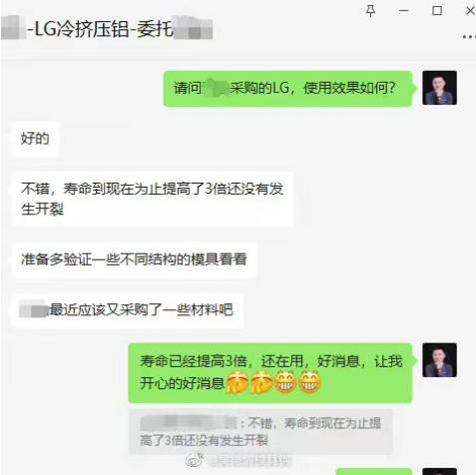The width and height of the screenshot is (476, 475).
Task: Click the avatar beside the 寿命已经提高3倍 message
Action: (439, 360)
